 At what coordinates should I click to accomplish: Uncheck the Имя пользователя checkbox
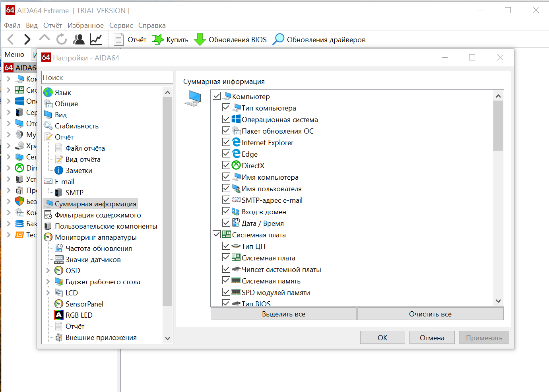click(x=226, y=188)
